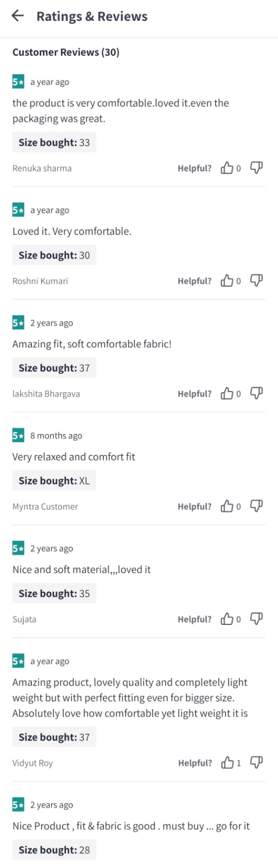
Task: Tap the back arrow beside Ratings & Reviews
Action: [x=18, y=16]
